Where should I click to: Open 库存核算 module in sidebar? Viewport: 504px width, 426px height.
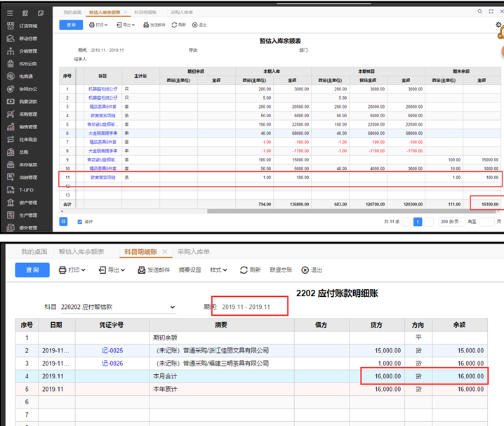coord(27,164)
